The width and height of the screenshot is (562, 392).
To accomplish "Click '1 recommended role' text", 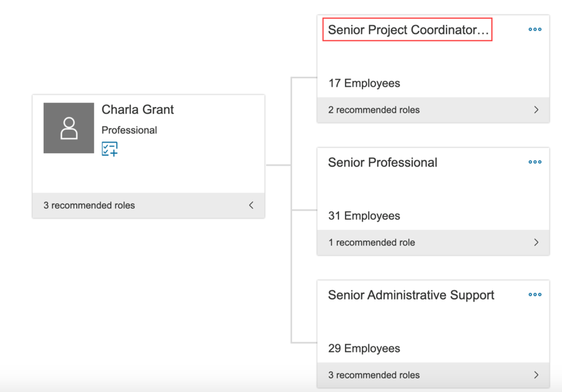I will pyautogui.click(x=371, y=242).
